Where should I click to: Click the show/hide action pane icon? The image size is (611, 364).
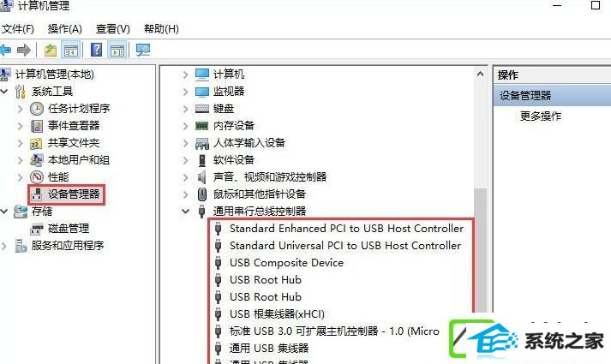click(117, 50)
